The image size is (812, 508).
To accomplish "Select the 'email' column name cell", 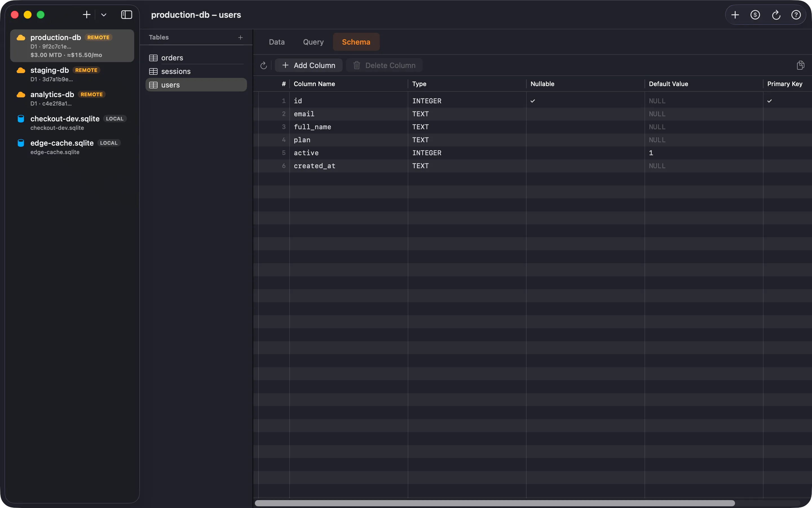I will [x=348, y=114].
